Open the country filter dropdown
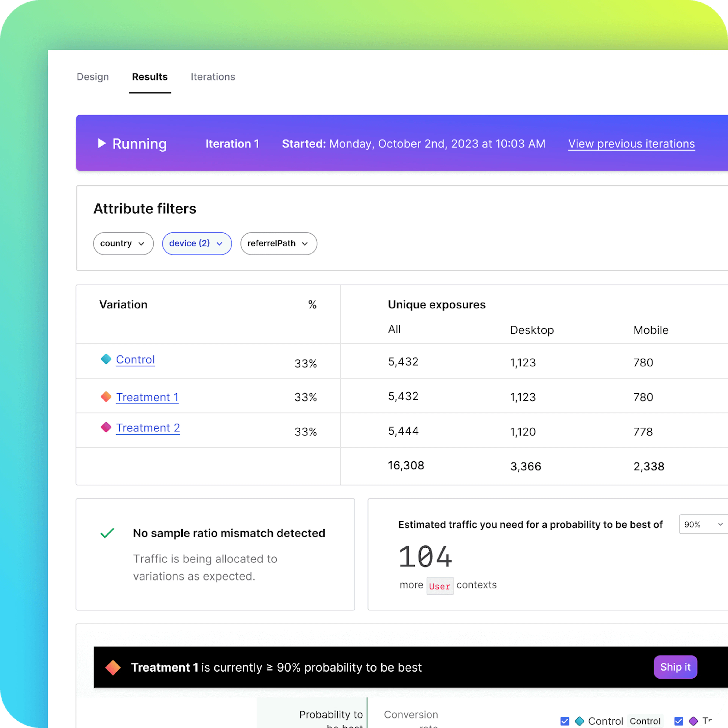Image resolution: width=728 pixels, height=728 pixels. tap(123, 243)
